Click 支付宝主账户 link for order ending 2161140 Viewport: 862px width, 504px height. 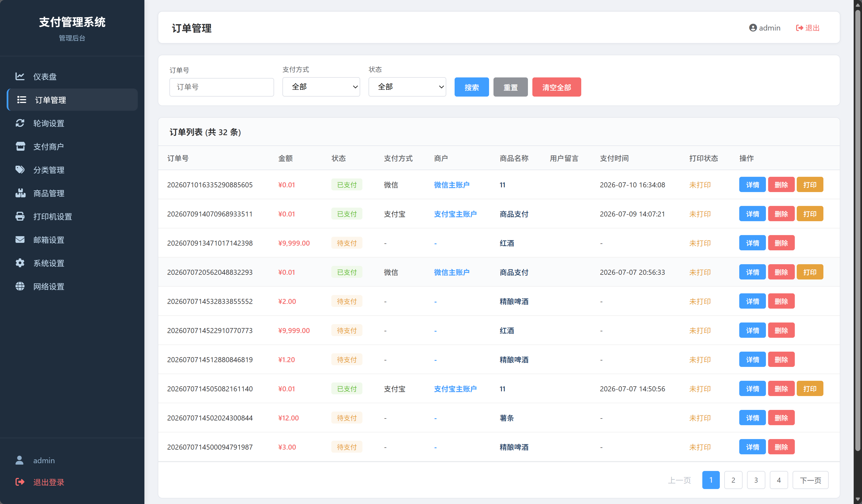pyautogui.click(x=455, y=389)
